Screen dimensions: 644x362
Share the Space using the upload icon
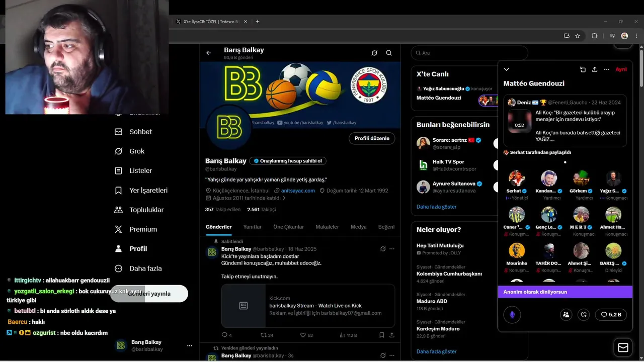coord(595,69)
